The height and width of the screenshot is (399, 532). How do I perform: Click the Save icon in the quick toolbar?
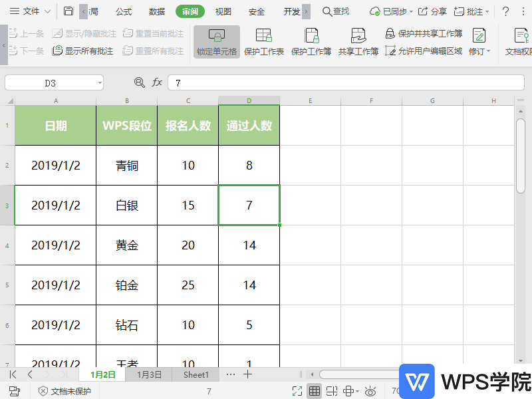(x=69, y=11)
